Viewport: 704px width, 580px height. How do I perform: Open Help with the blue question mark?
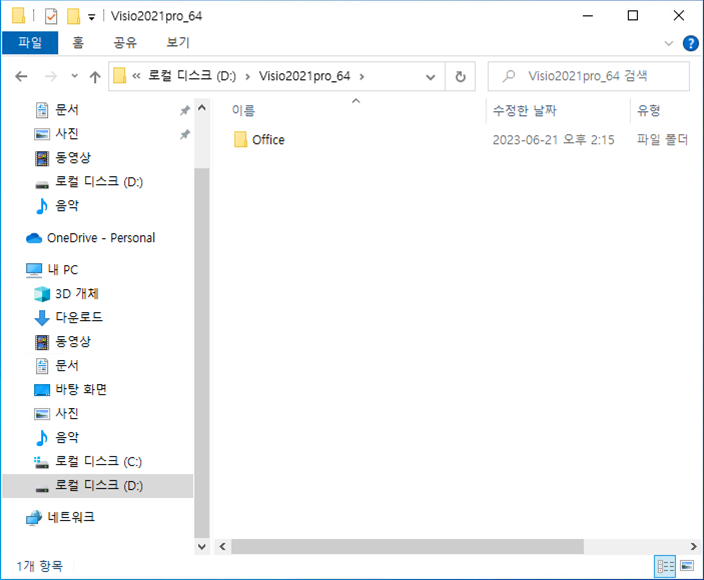pyautogui.click(x=690, y=44)
